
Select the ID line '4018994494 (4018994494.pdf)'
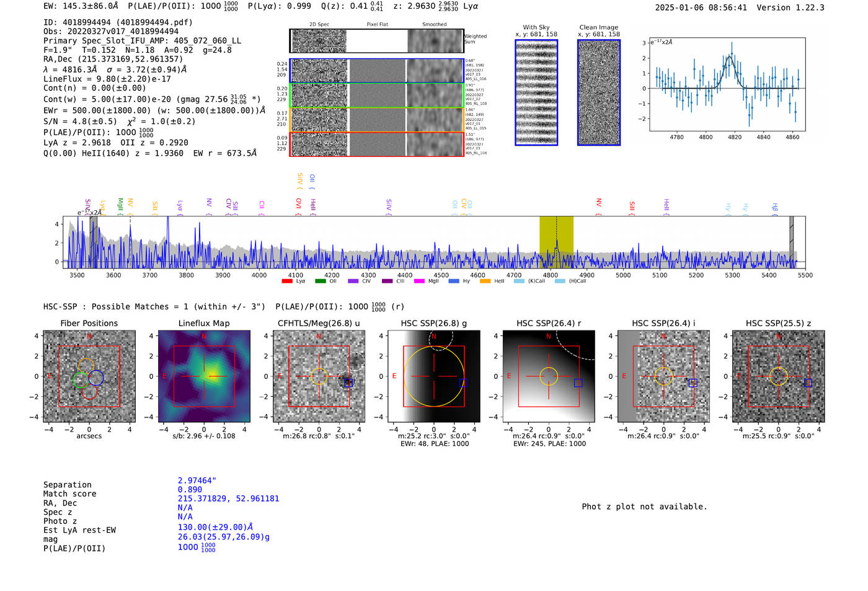tap(118, 22)
